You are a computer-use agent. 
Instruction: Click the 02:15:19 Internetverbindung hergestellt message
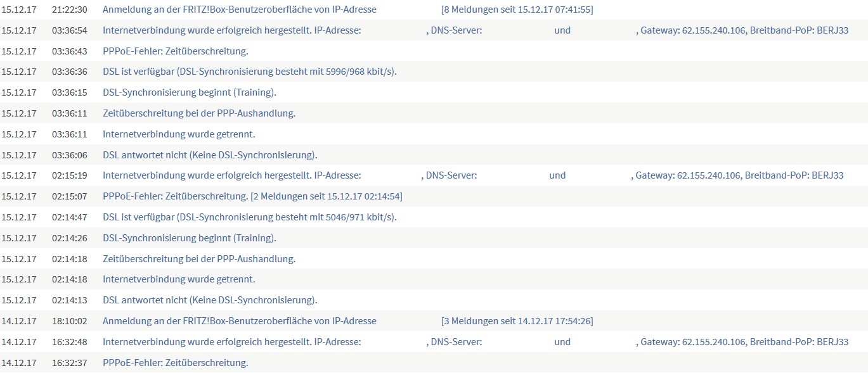(231, 175)
